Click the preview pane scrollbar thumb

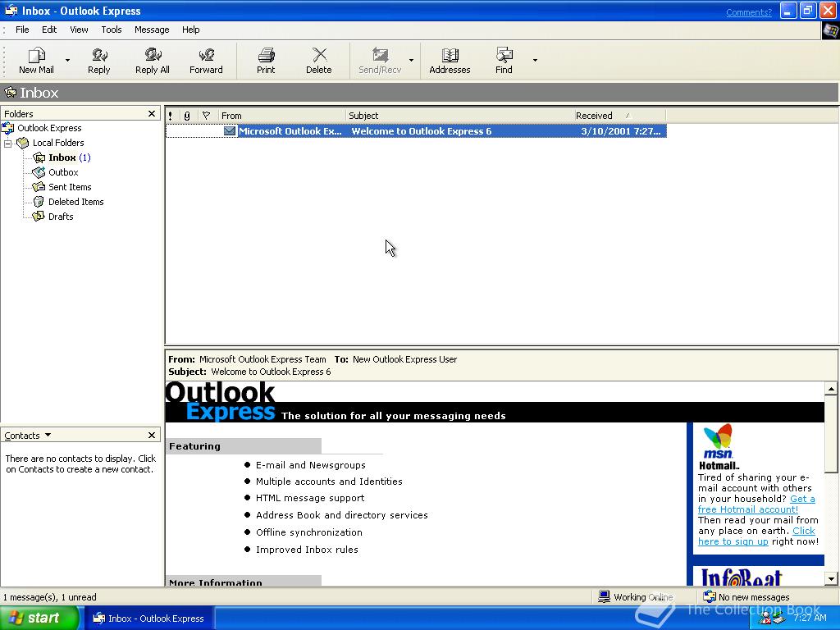831,434
